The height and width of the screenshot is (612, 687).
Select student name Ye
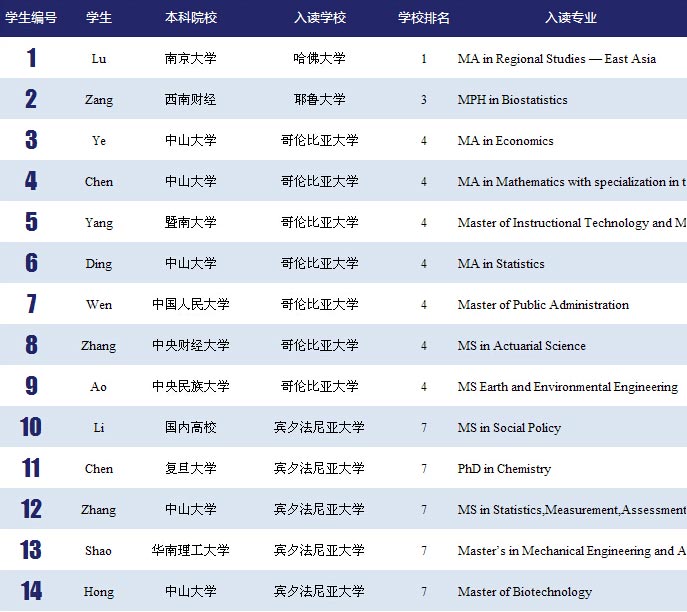coord(99,141)
